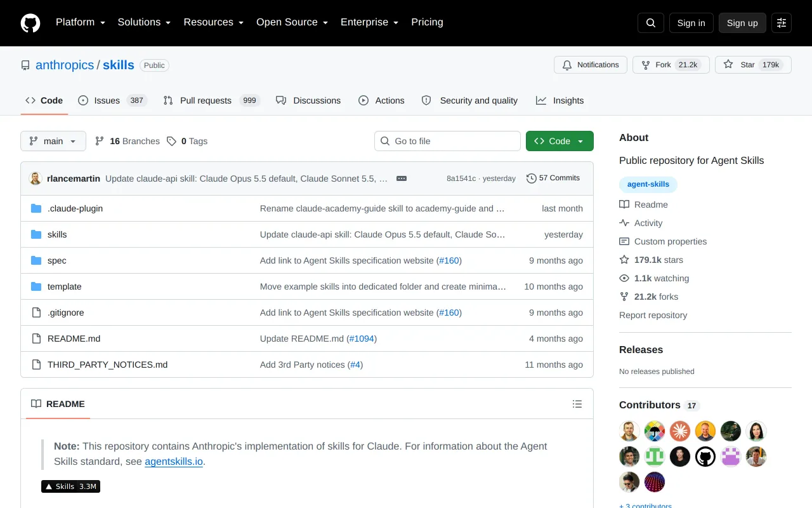Open the Activity link in About
The width and height of the screenshot is (812, 508).
641,223
